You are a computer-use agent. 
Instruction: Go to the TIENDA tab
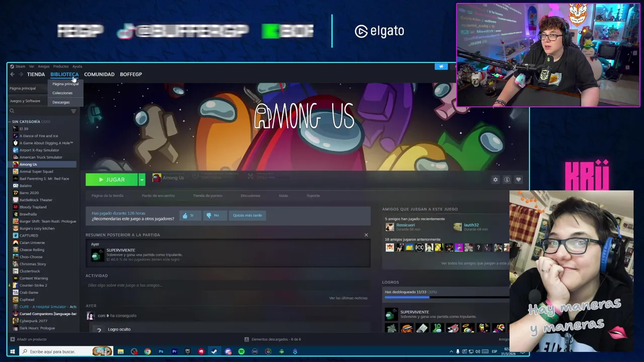pyautogui.click(x=36, y=74)
